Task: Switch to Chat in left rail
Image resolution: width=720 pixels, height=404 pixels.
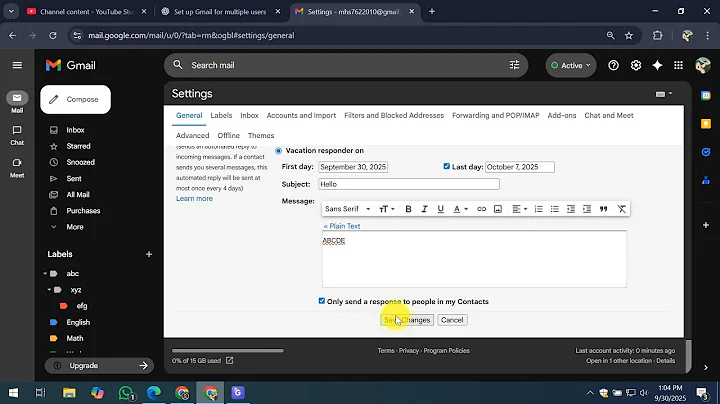Action: 17,135
